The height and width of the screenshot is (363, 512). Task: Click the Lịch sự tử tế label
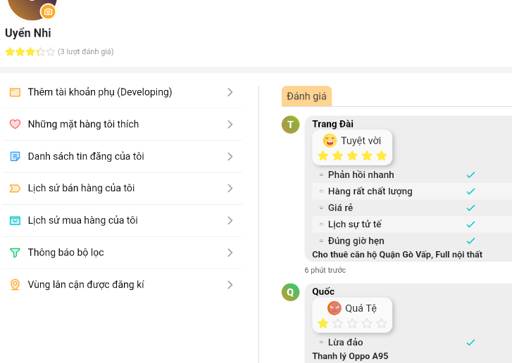point(354,224)
